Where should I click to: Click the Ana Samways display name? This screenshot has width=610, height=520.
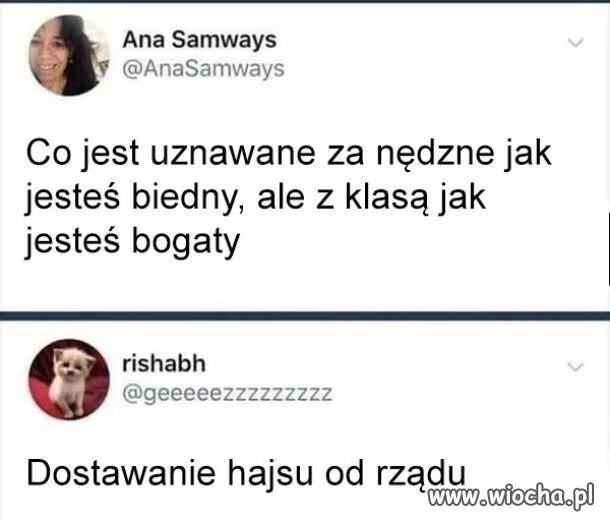200,40
